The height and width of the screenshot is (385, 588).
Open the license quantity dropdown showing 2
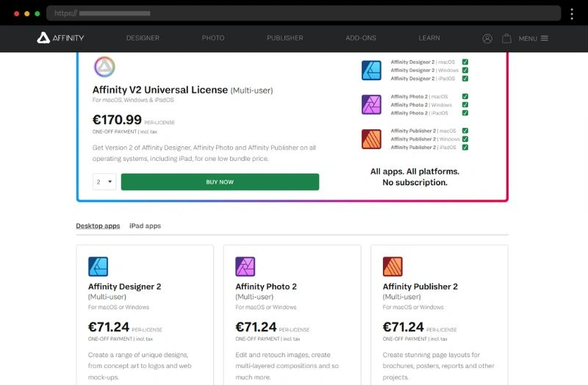(104, 181)
